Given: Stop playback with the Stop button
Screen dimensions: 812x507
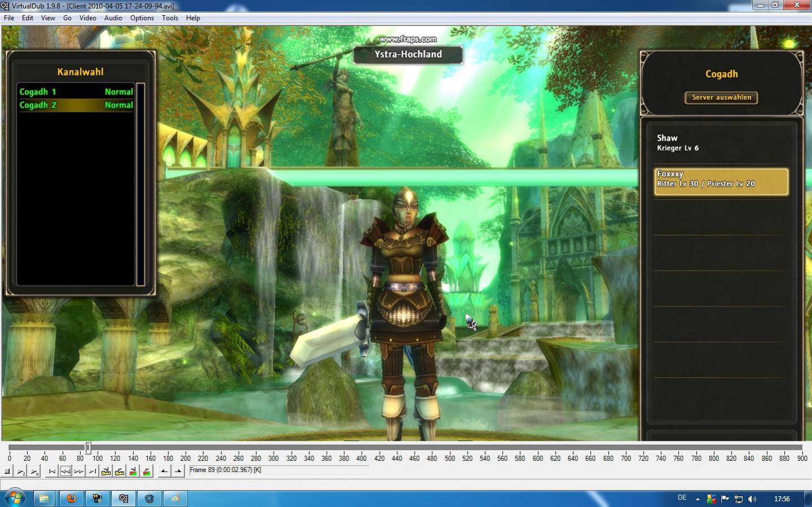Looking at the screenshot, I should pos(7,471).
